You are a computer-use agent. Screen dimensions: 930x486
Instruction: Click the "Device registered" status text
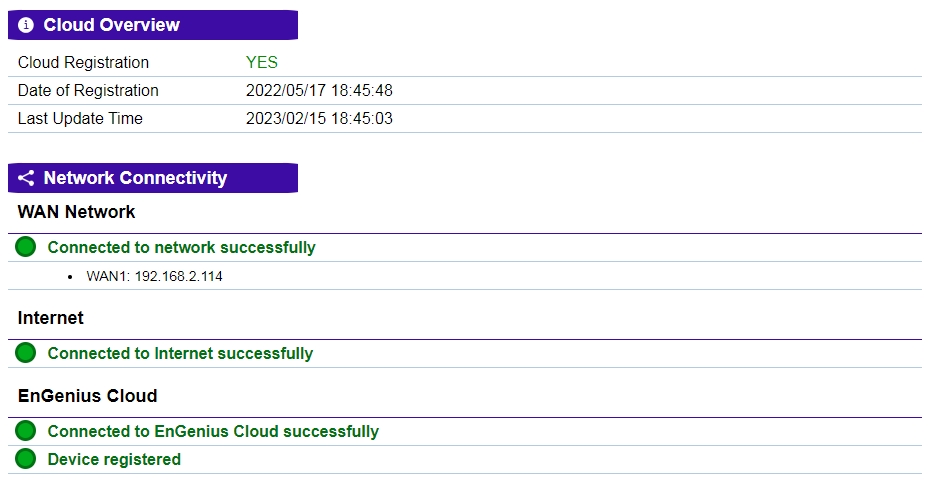click(114, 459)
